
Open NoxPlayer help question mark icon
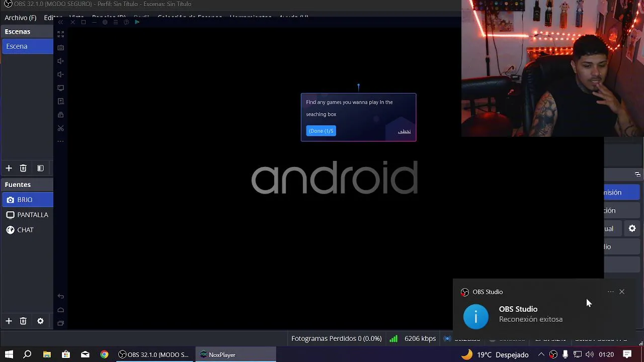coord(126,22)
